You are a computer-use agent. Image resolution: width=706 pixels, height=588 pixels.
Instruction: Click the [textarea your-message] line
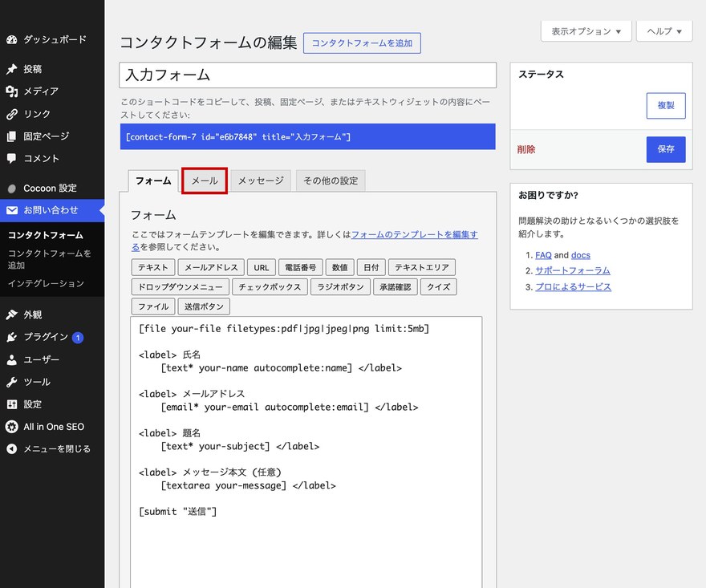click(x=224, y=486)
